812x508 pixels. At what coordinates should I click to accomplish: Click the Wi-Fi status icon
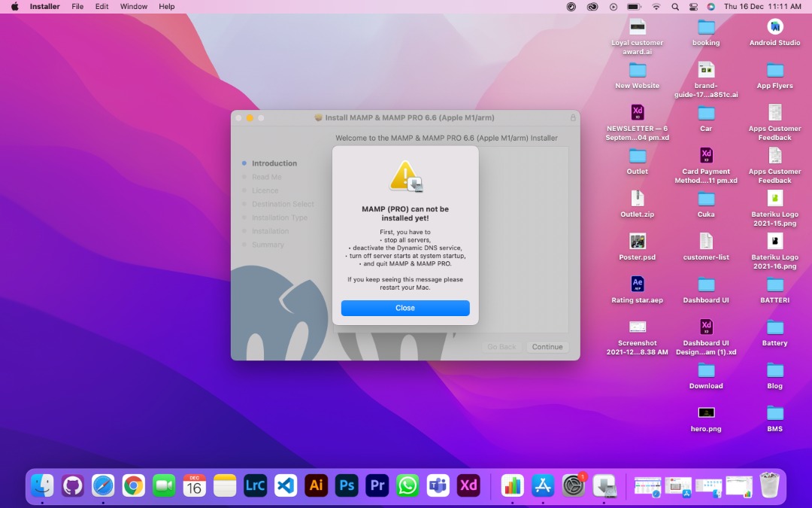656,7
